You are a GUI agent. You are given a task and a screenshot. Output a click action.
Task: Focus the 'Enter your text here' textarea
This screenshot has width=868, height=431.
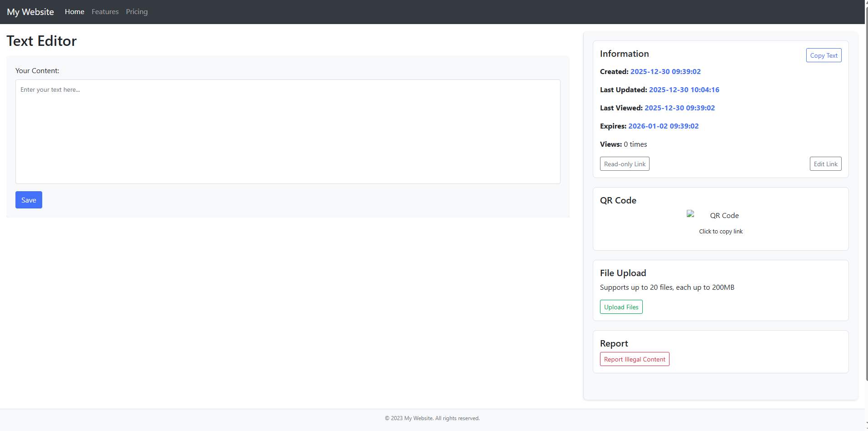tap(288, 132)
